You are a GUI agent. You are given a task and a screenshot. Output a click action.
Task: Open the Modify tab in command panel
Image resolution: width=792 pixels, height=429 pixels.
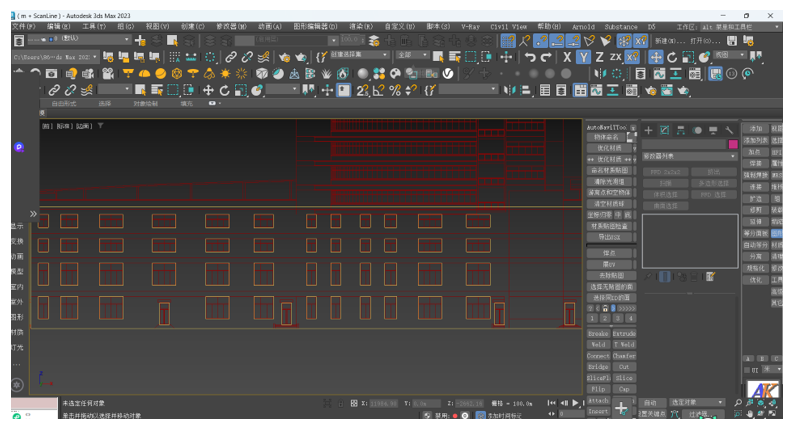664,130
